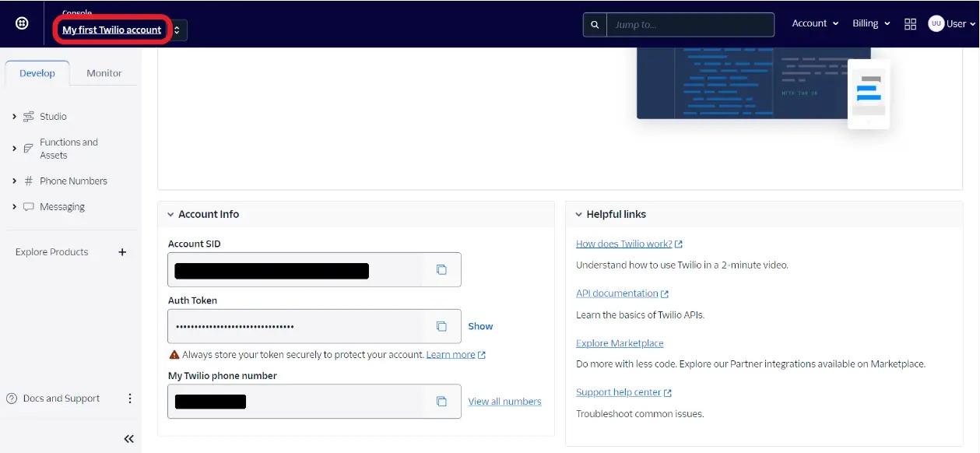Expand the Messaging chevron

point(14,207)
